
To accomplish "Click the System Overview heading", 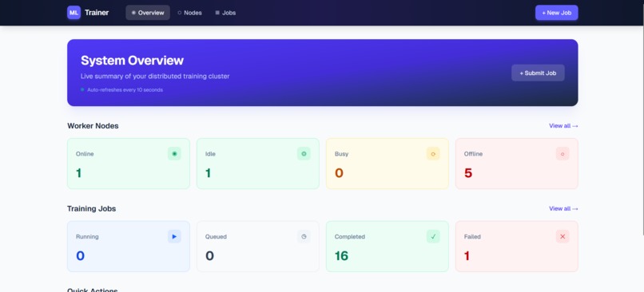I will pyautogui.click(x=133, y=61).
